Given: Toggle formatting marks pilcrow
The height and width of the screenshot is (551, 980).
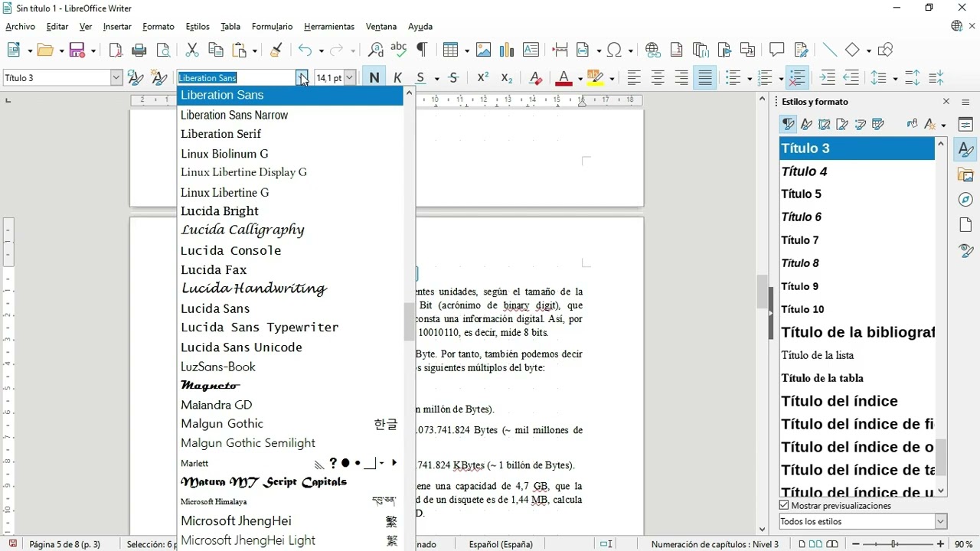Looking at the screenshot, I should (x=421, y=51).
